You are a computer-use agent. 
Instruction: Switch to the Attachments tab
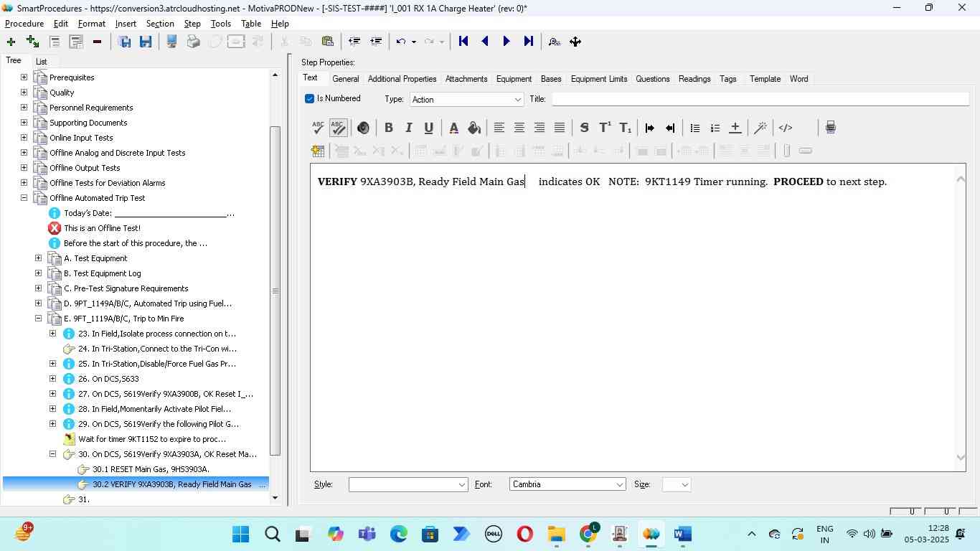click(466, 79)
